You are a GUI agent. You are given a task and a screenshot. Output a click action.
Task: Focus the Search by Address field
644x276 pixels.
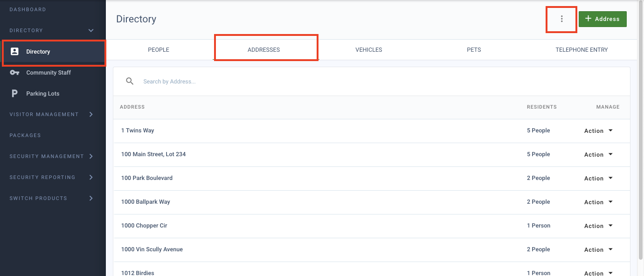[x=382, y=82]
